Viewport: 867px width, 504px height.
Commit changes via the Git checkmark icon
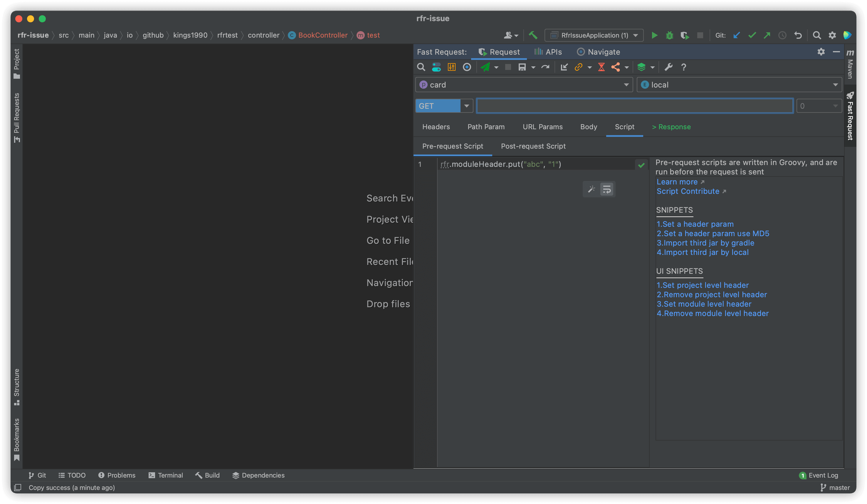coord(752,35)
